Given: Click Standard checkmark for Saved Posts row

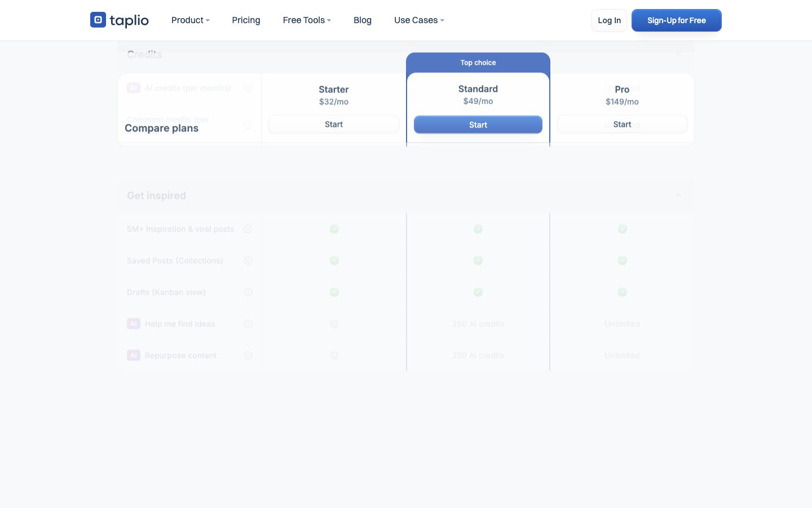Looking at the screenshot, I should (x=478, y=261).
